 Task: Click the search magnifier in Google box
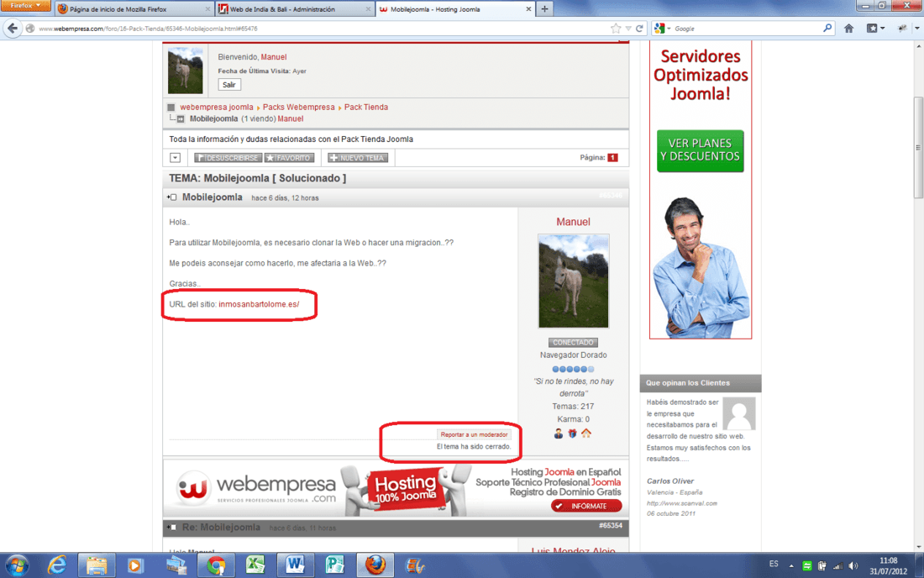tap(827, 28)
